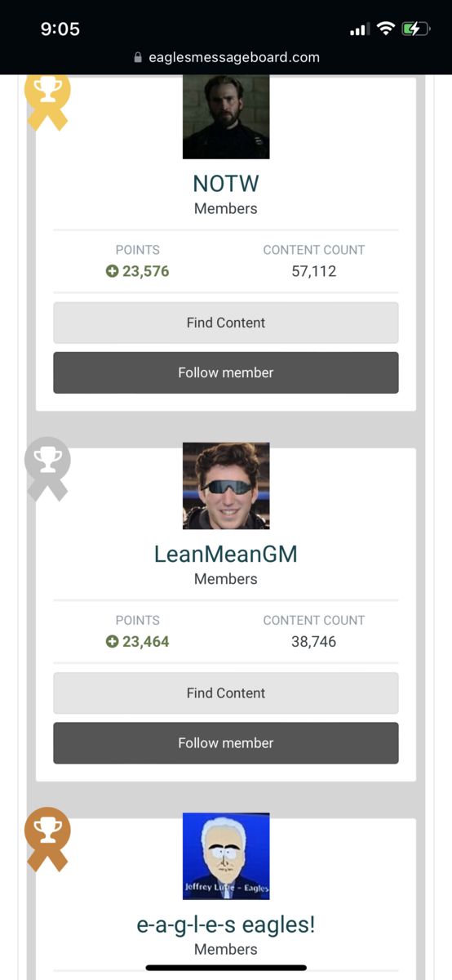Image resolution: width=452 pixels, height=980 pixels.
Task: Open the LeanMeanGM profile link
Action: click(226, 555)
